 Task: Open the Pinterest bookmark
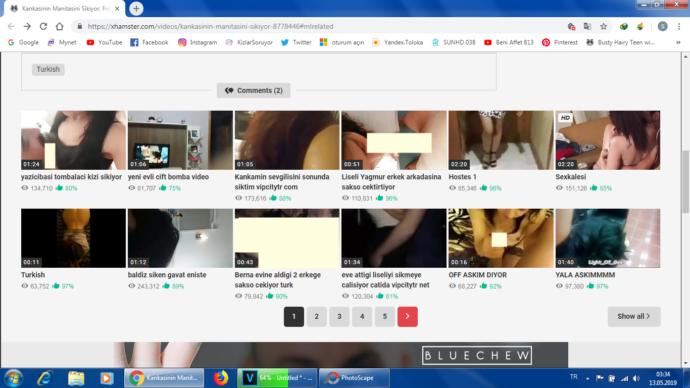(560, 43)
